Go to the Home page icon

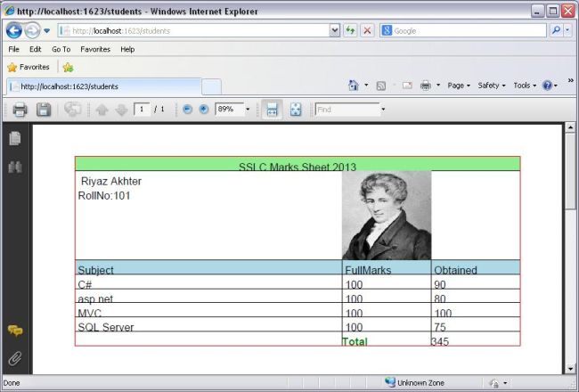354,86
